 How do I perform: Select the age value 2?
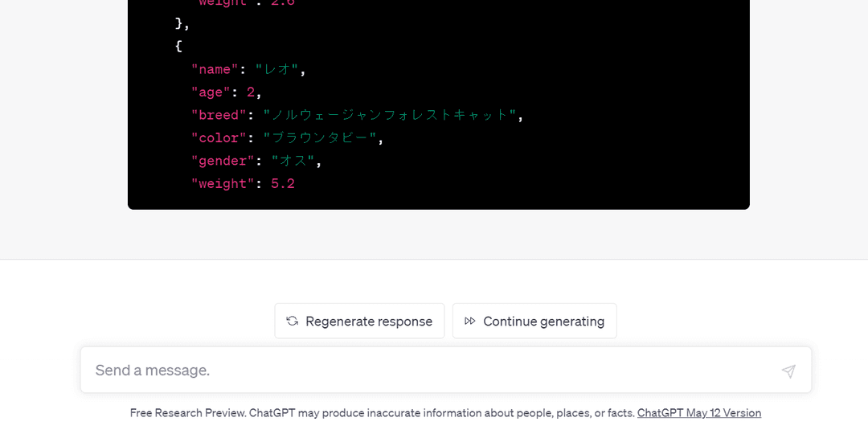251,92
